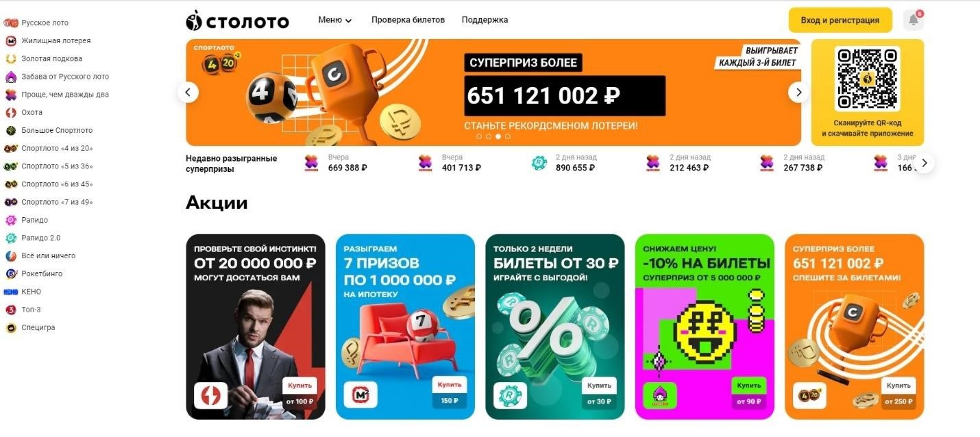Select the Русское лото icon in the sidebar
Screen dimensions: 980x437
click(10, 23)
